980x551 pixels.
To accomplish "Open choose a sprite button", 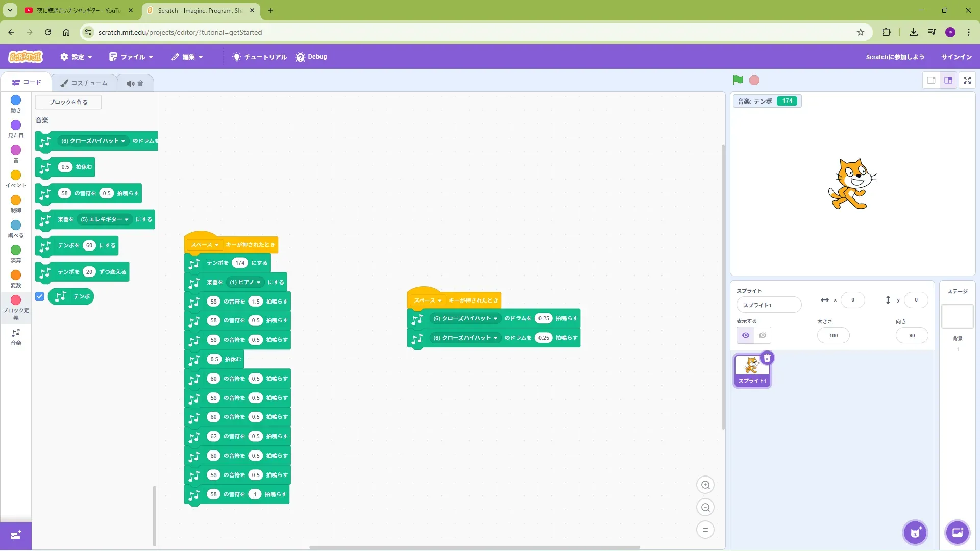I will coord(915,533).
